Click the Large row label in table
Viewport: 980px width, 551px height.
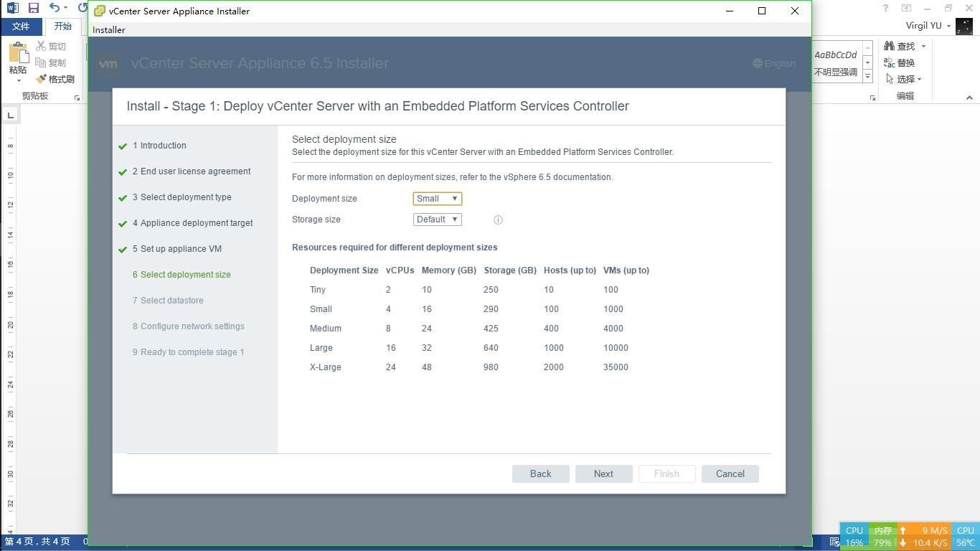click(321, 348)
